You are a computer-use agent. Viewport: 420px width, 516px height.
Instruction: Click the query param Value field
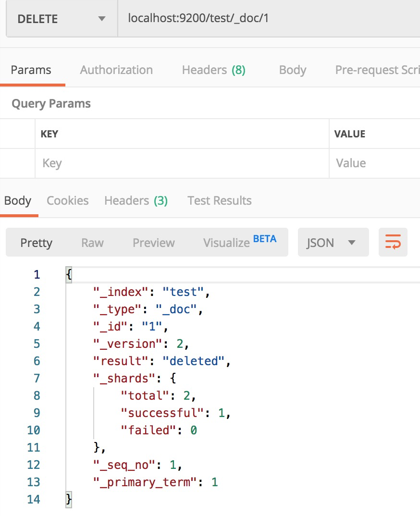[x=375, y=163]
